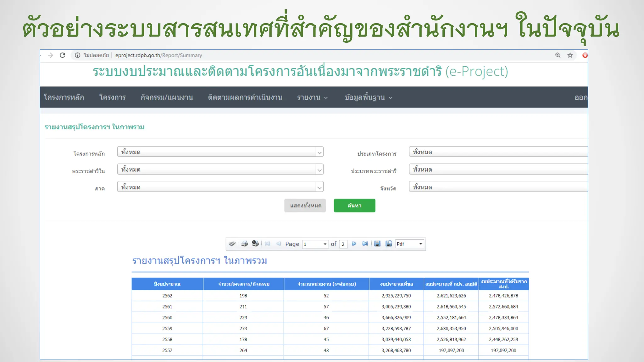The image size is (644, 362).
Task: Click the red extension icon at the address bar's right end
Action: pyautogui.click(x=585, y=55)
